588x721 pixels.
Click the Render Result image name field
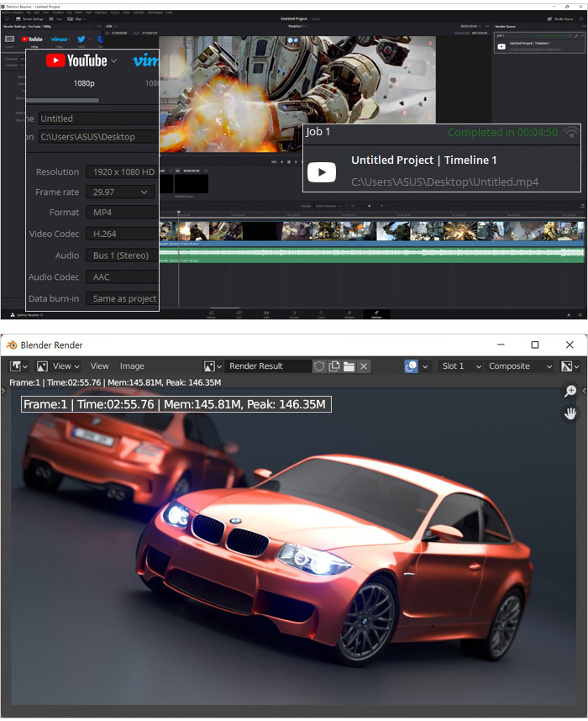[268, 366]
